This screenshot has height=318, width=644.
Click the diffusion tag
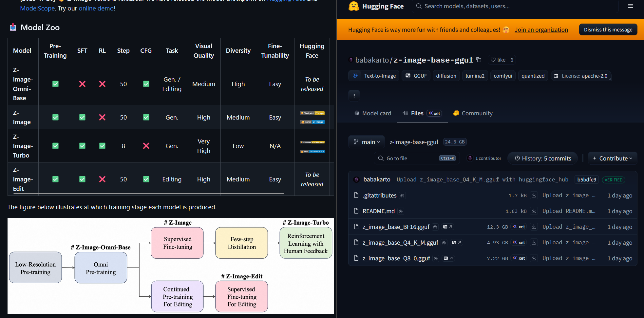click(x=446, y=76)
